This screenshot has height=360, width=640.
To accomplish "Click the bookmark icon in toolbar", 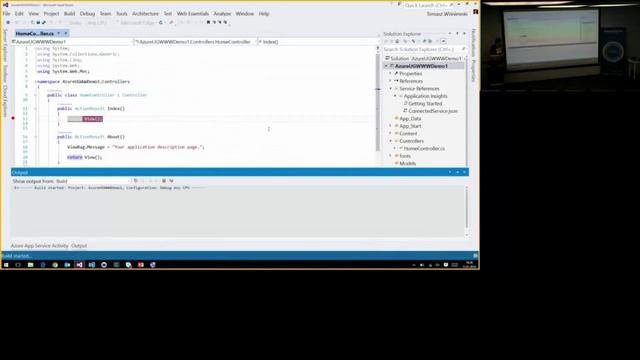I will [208, 22].
